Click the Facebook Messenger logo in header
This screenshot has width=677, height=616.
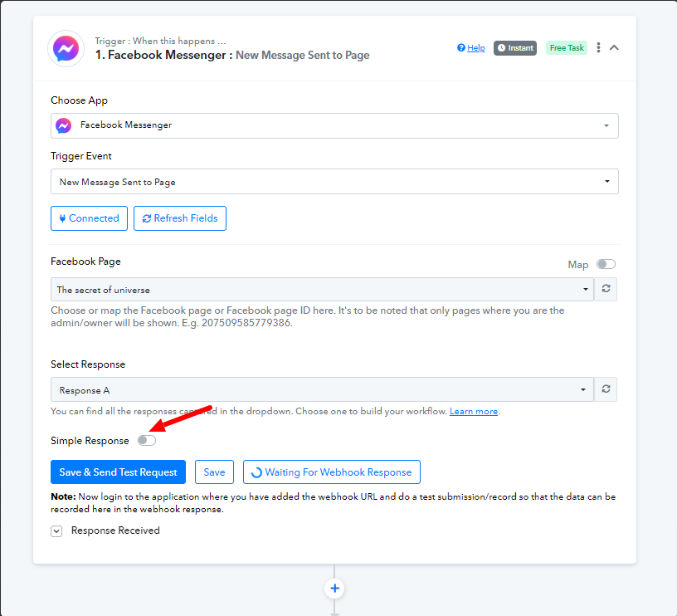click(66, 48)
